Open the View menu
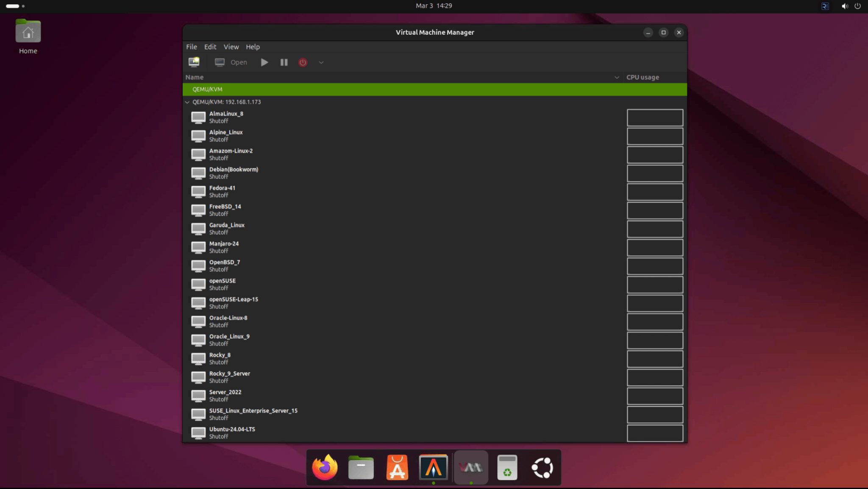The height and width of the screenshot is (489, 868). click(231, 47)
